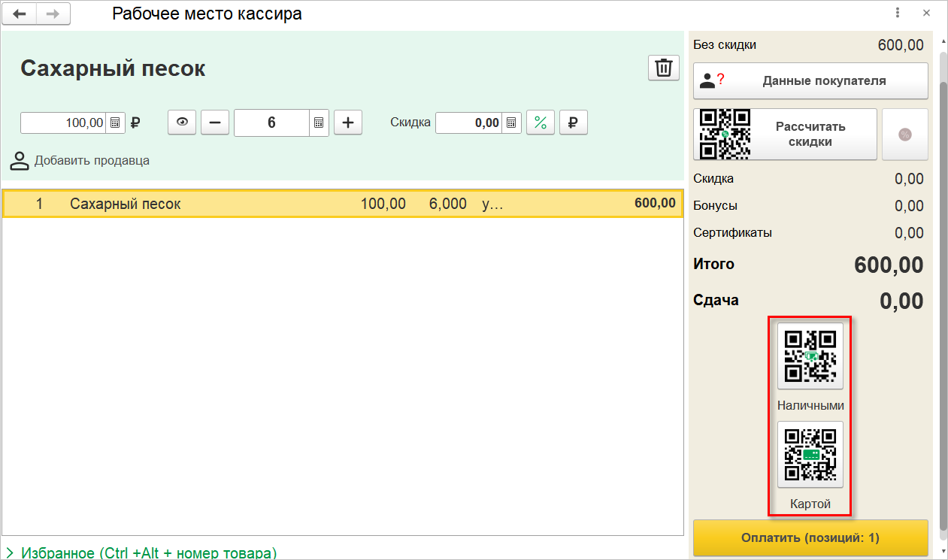Pay by card via Картой QR button
This screenshot has height=560, width=948.
tap(810, 454)
